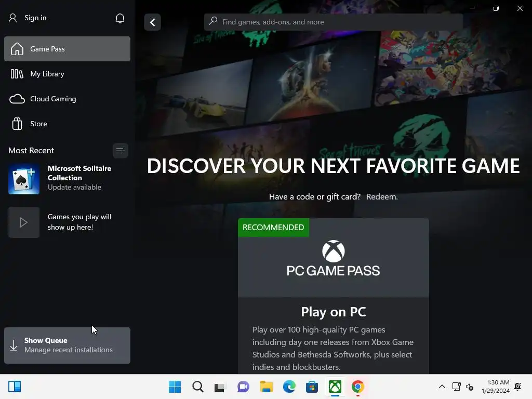Click the Sign in link

point(35,18)
